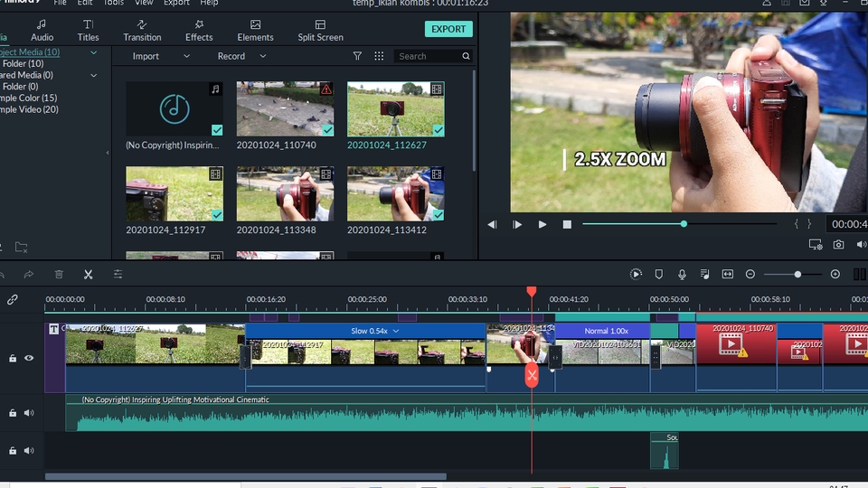Viewport: 868px width, 488px height.
Task: Open preview display settings icon
Action: click(816, 245)
